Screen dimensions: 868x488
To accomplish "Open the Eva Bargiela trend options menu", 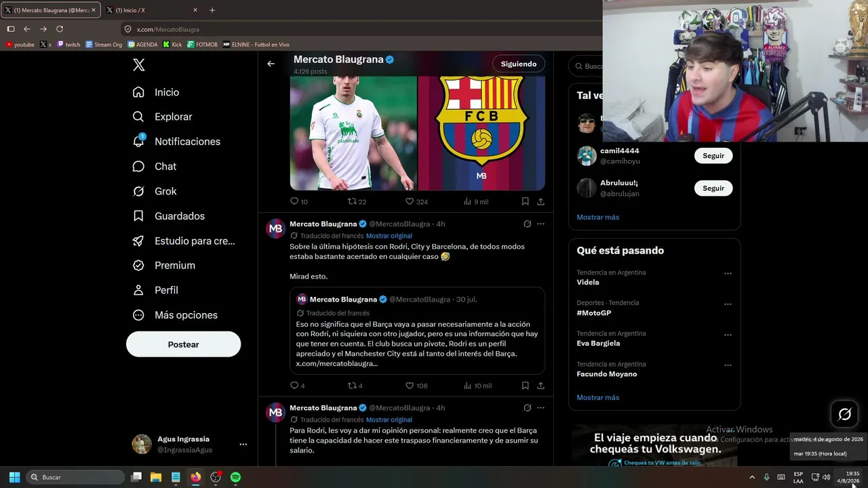I will (728, 335).
